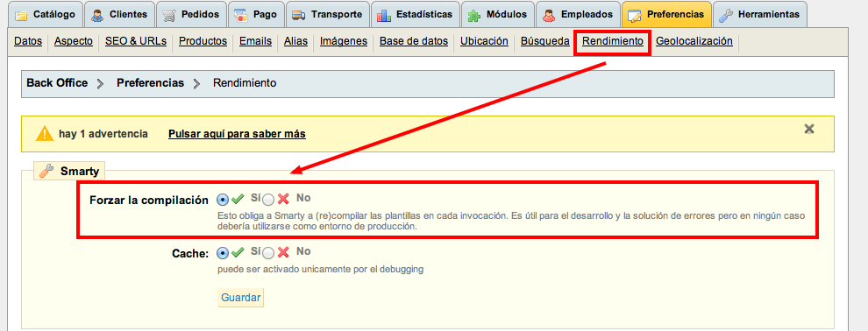Image resolution: width=868 pixels, height=331 pixels.
Task: Click the 'hay 1 advertencia' text
Action: point(103,134)
